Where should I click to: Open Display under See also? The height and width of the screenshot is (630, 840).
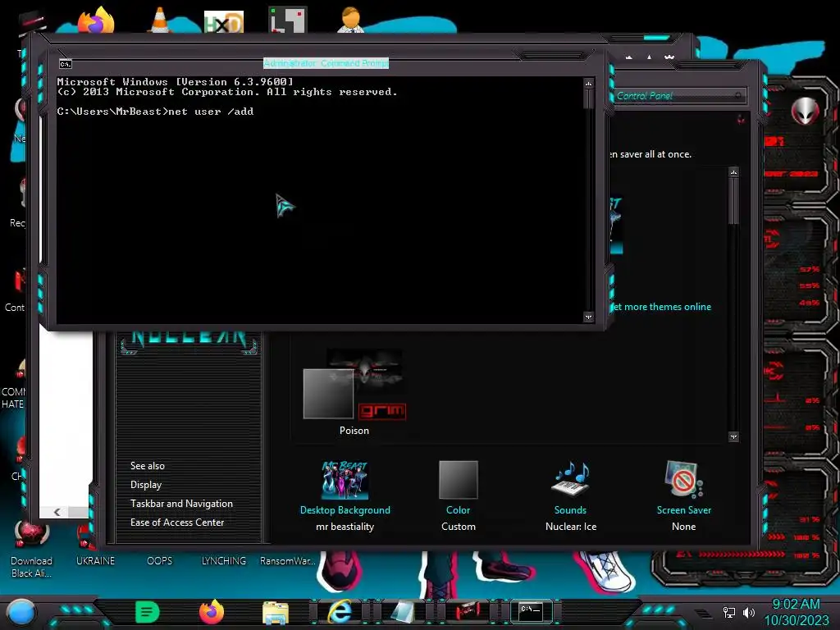[x=146, y=485]
